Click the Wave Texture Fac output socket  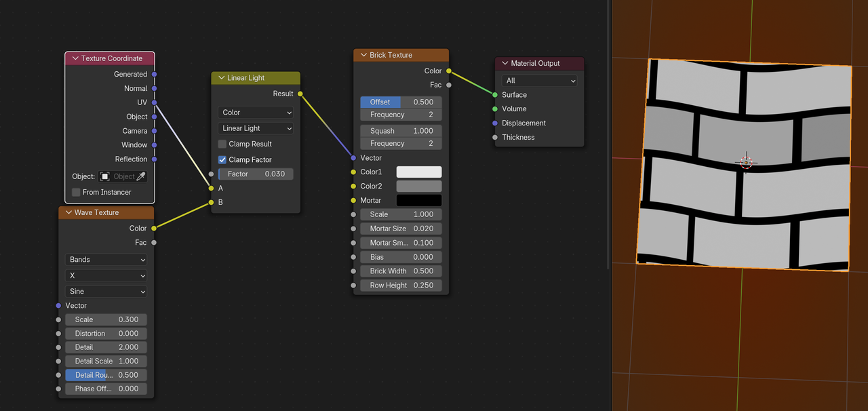tap(154, 242)
